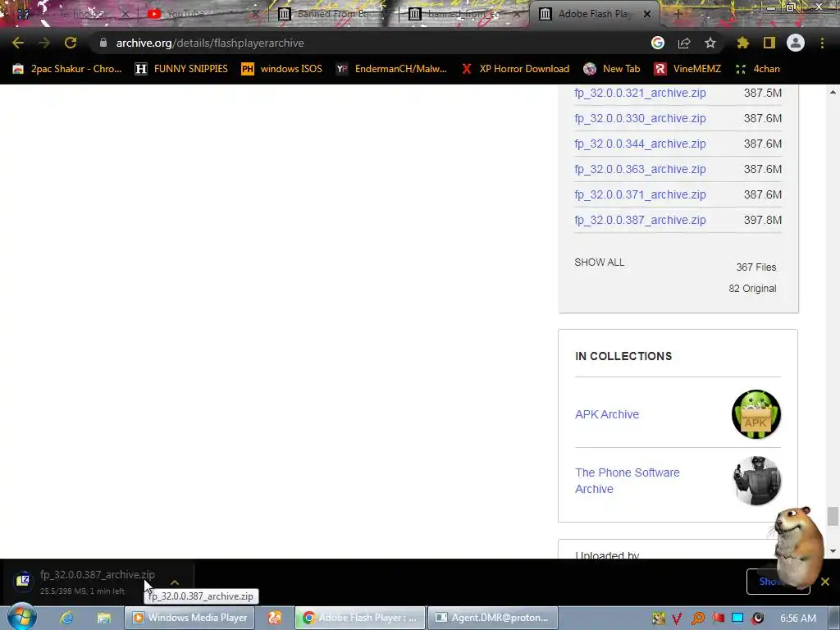This screenshot has width=840, height=630.
Task: Open the FUNNY SNIPPIES bookmark
Action: pos(181,69)
